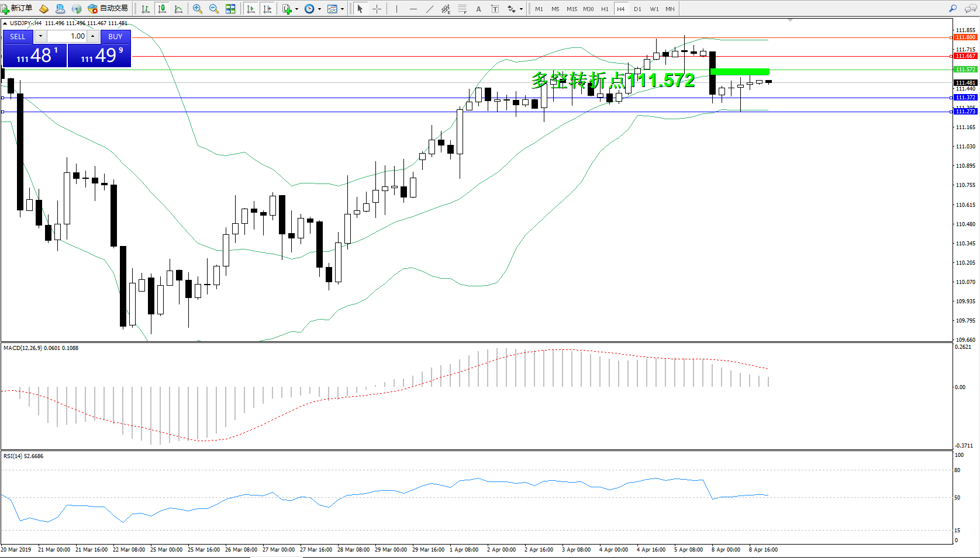This screenshot has width=980, height=558.
Task: Click the zoom in magnifier icon
Action: point(198,9)
